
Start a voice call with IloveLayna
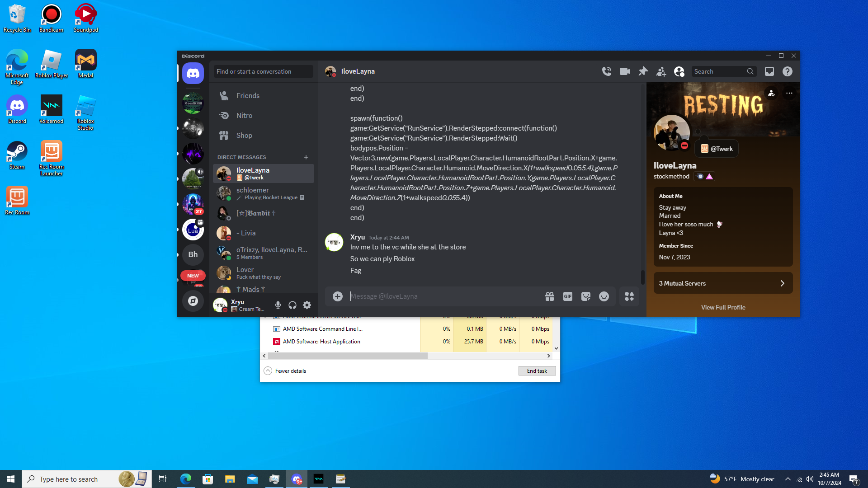coord(607,71)
